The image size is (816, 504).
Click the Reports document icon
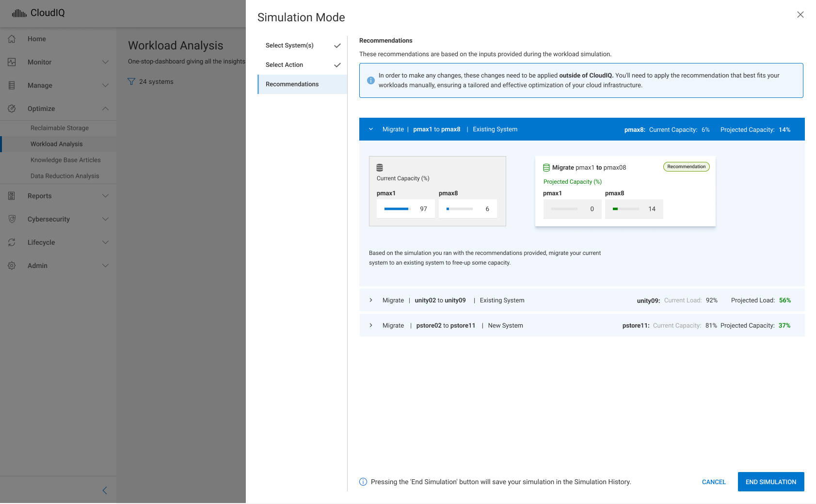(x=12, y=196)
